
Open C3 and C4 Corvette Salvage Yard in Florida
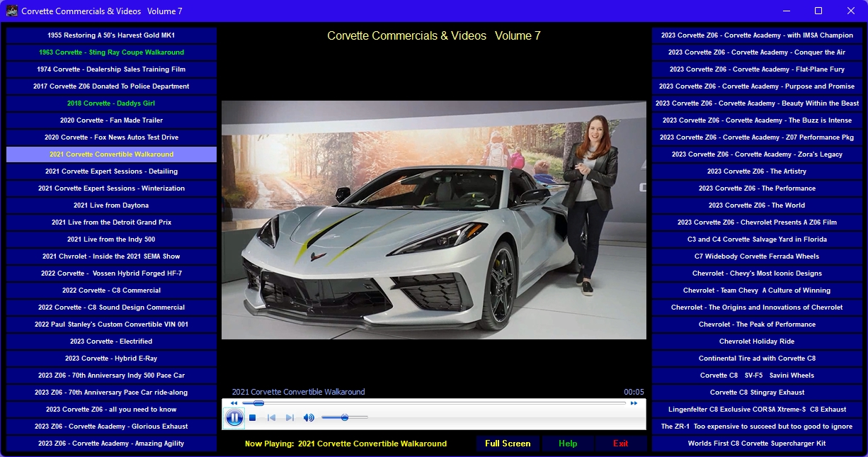pyautogui.click(x=757, y=239)
